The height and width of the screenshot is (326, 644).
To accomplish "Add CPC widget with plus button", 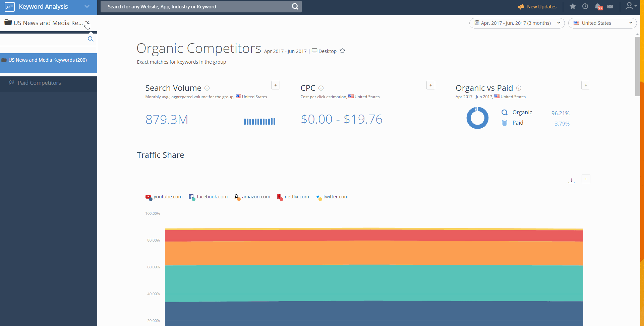I will [431, 85].
